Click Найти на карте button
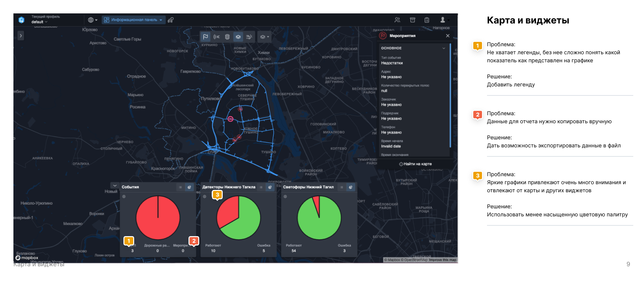 tap(415, 164)
